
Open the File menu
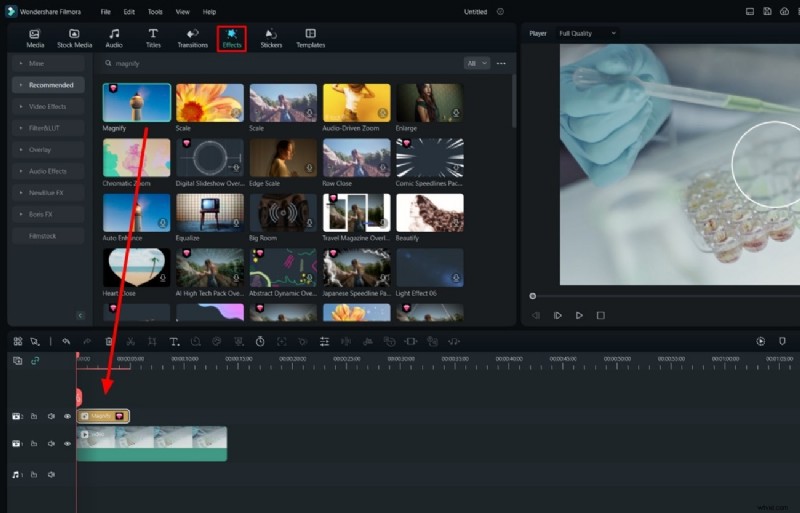pos(106,12)
